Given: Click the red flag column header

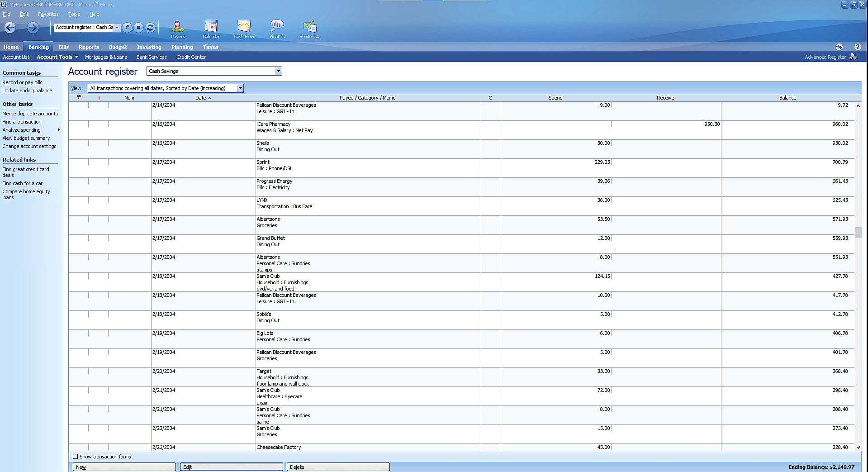Looking at the screenshot, I should (x=79, y=97).
